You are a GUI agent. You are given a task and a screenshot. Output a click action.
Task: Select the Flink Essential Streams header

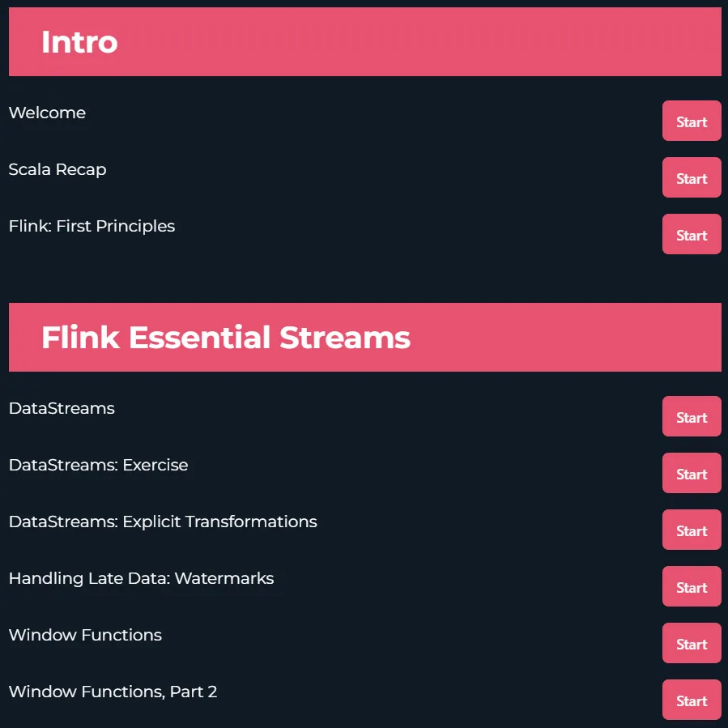pyautogui.click(x=365, y=337)
